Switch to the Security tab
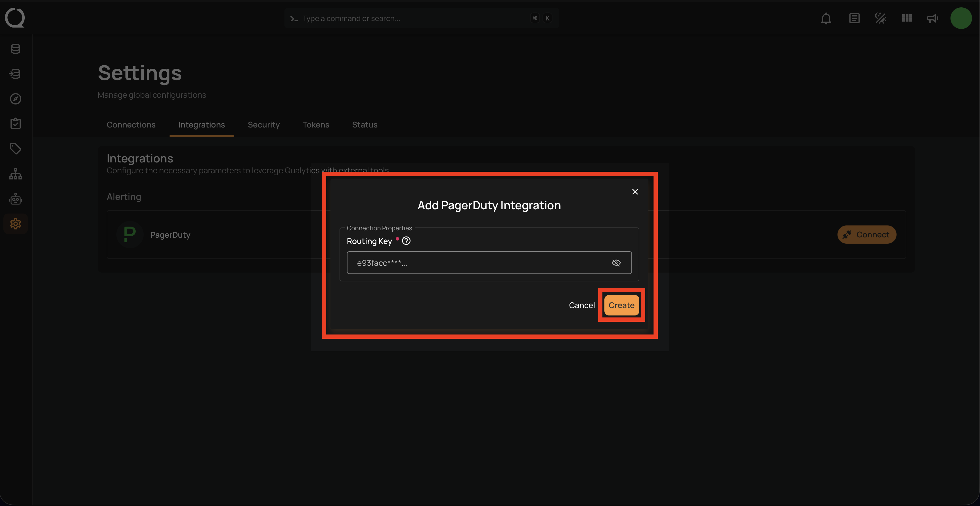 point(264,125)
